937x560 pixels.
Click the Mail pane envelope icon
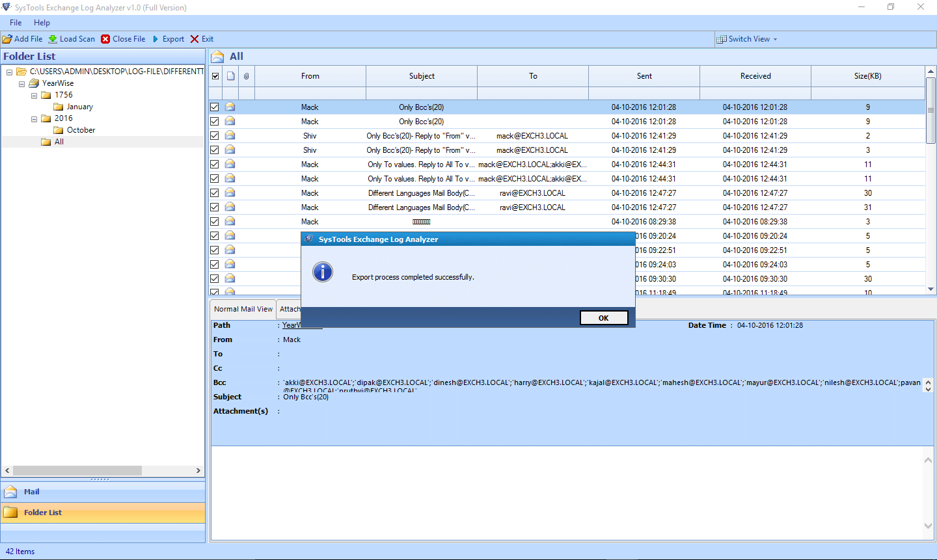click(x=10, y=492)
